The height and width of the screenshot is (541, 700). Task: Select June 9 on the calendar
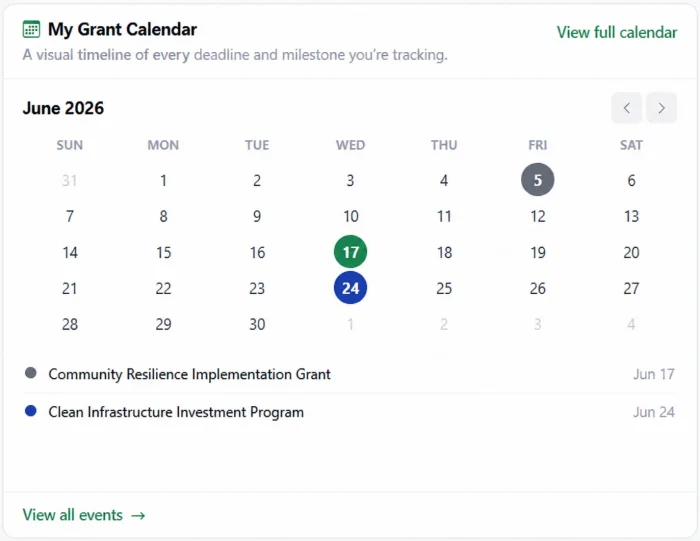click(257, 216)
